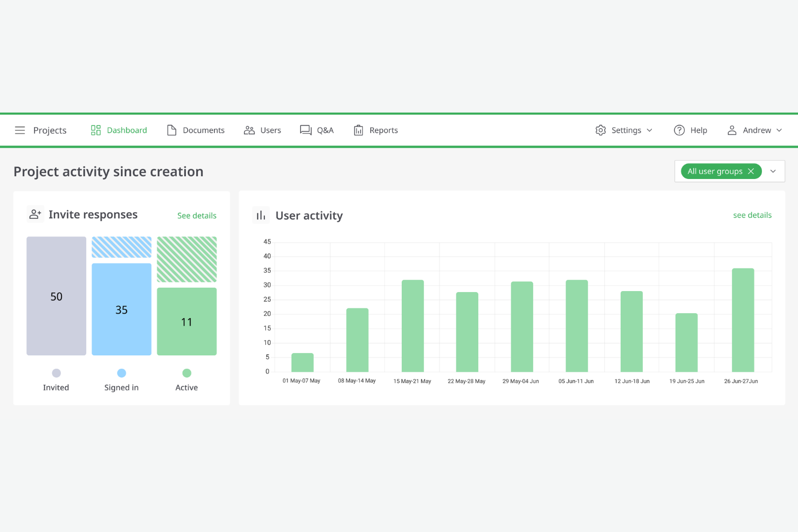
Task: Expand the user groups filter dropdown
Action: pyautogui.click(x=773, y=171)
